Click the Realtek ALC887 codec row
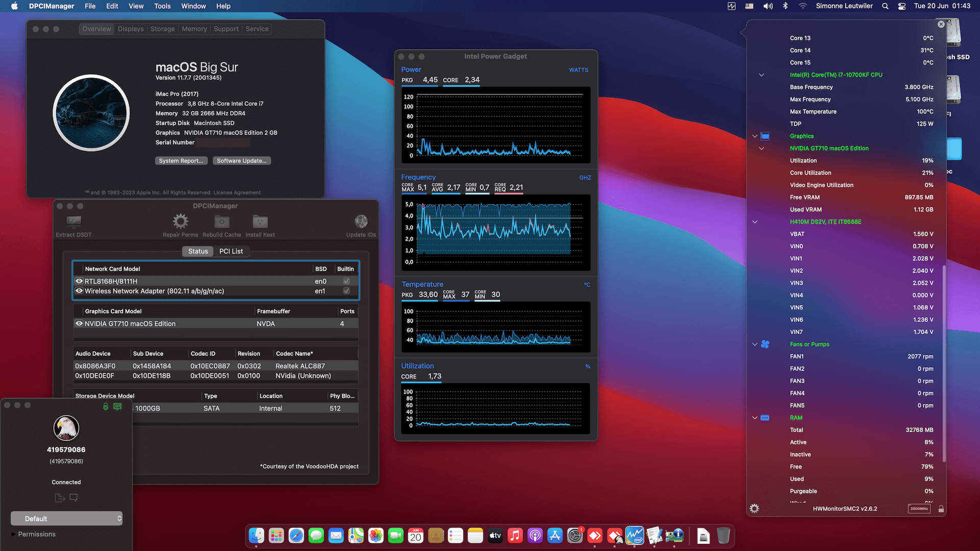Viewport: 980px width, 551px height. [x=215, y=366]
